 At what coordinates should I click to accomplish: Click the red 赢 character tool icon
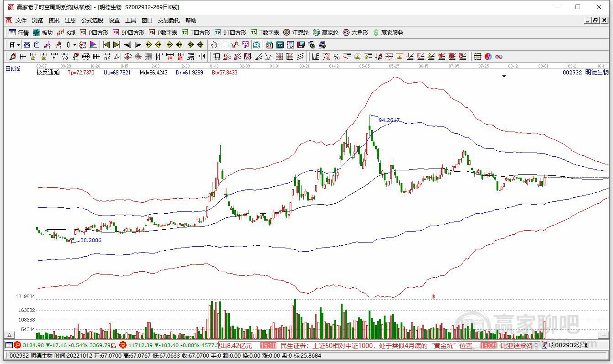(180, 57)
